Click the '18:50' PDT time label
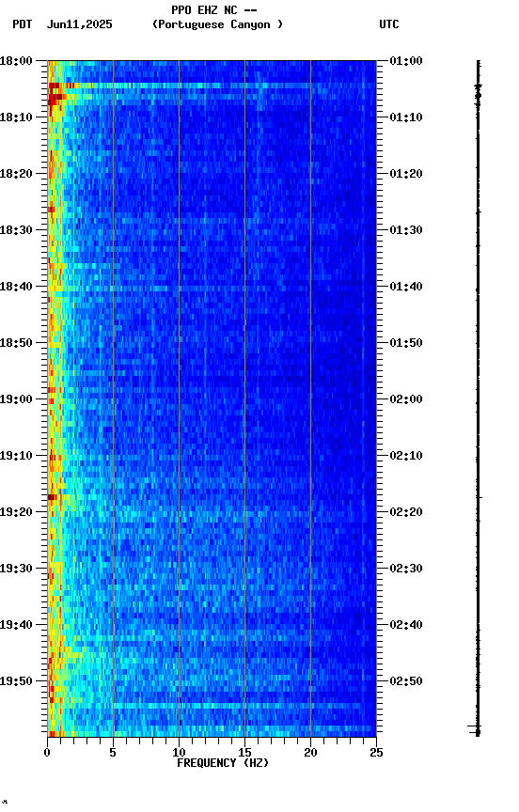The width and height of the screenshot is (519, 812). pos(16,343)
